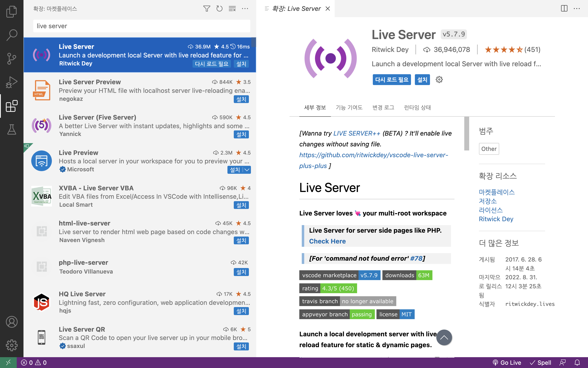Switch to the 세부 정보 tab
Viewport: 588px width, 368px height.
point(315,108)
